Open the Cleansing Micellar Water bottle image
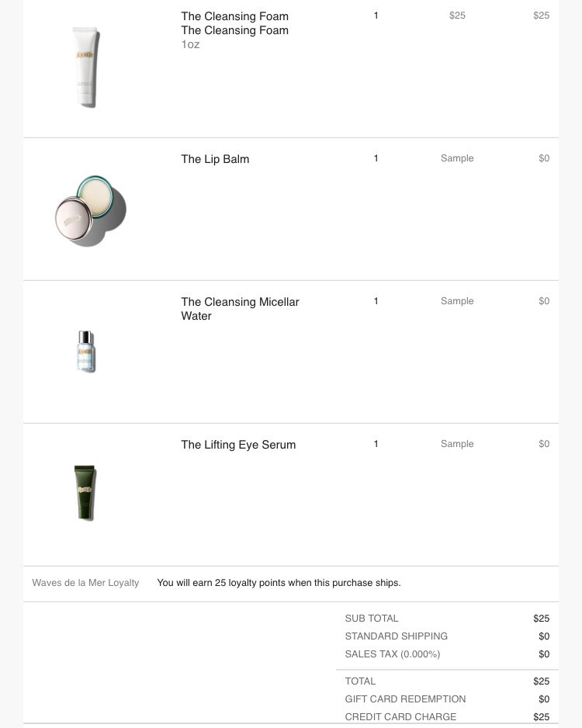This screenshot has height=728, width=582. click(86, 351)
